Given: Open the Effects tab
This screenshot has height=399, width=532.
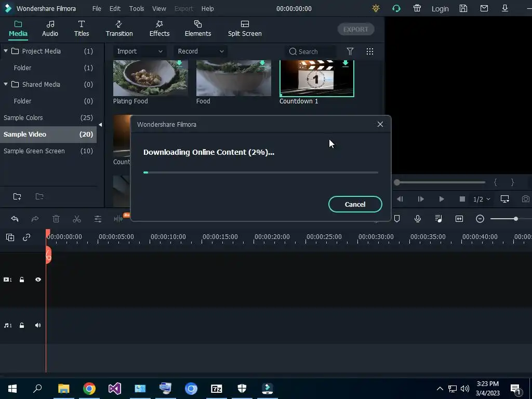Looking at the screenshot, I should [159, 29].
